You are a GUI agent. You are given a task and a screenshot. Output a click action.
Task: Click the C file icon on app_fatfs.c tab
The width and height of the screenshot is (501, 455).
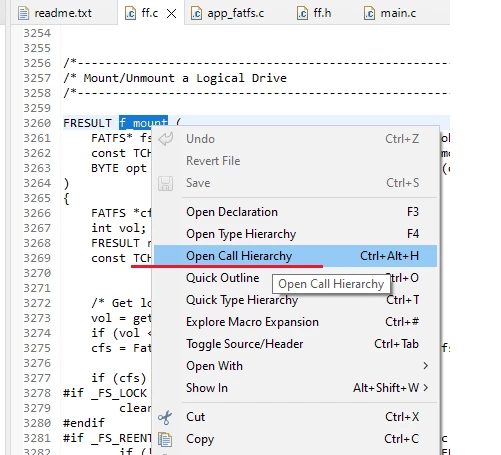click(196, 13)
